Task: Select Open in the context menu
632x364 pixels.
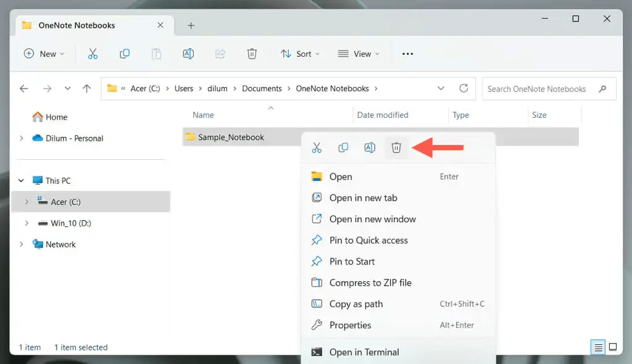Action: [x=398, y=176]
